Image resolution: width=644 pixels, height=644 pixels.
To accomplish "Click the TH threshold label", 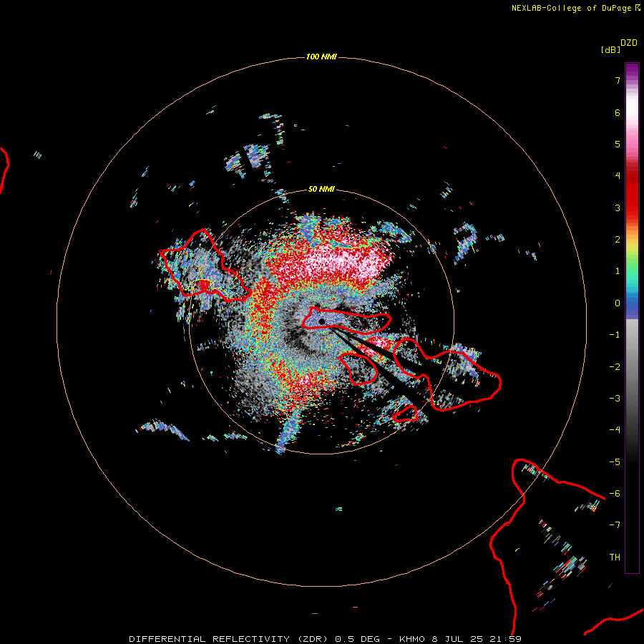I will point(615,557).
